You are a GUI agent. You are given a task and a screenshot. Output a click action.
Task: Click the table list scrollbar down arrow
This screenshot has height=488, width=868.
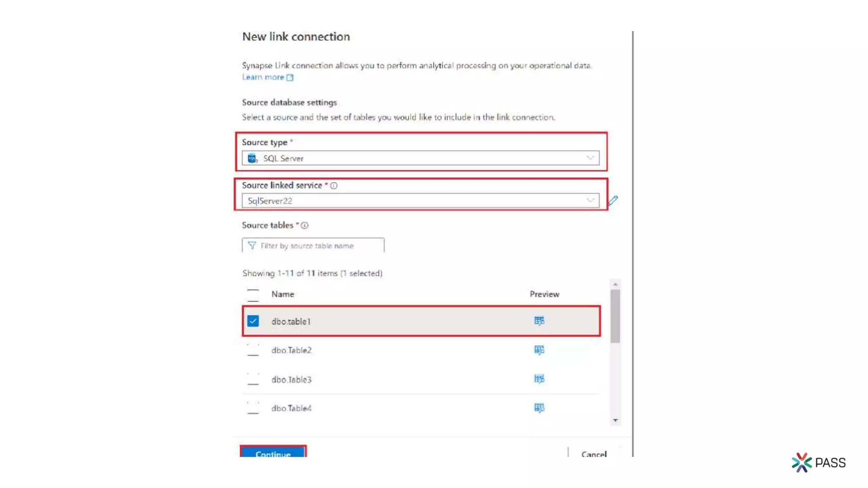click(x=615, y=420)
